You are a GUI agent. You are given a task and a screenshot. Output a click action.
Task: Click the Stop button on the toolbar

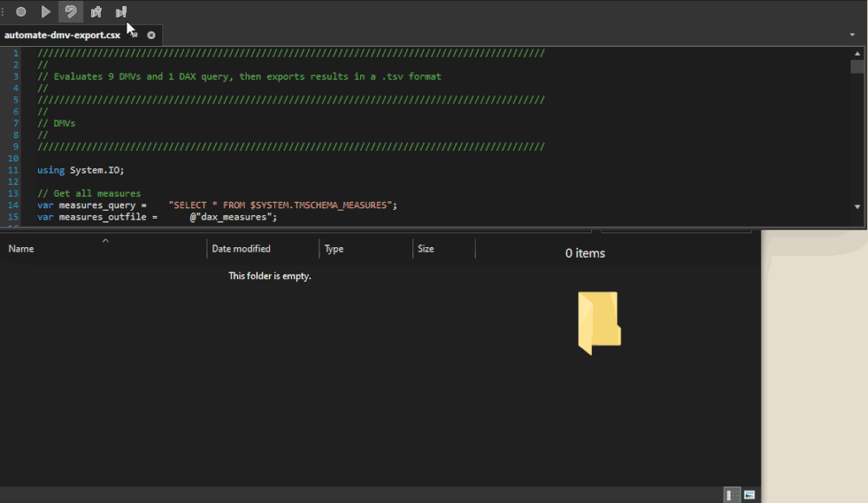click(x=20, y=11)
